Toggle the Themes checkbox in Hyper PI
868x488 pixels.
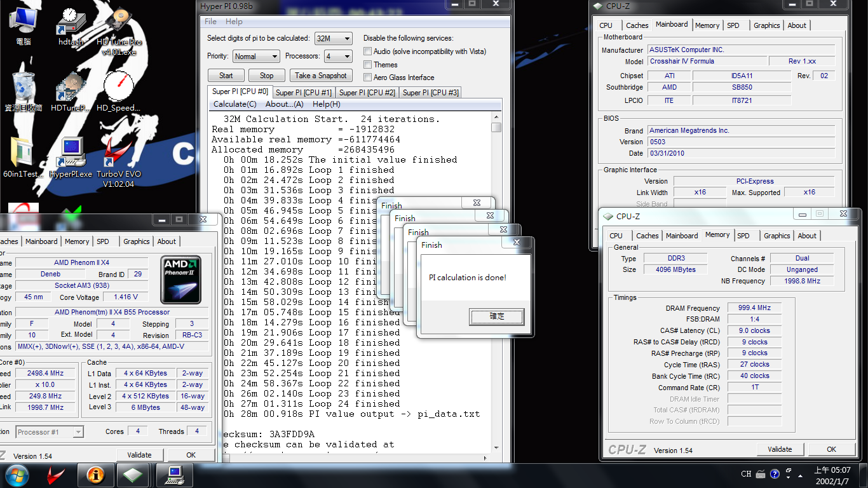pyautogui.click(x=367, y=64)
